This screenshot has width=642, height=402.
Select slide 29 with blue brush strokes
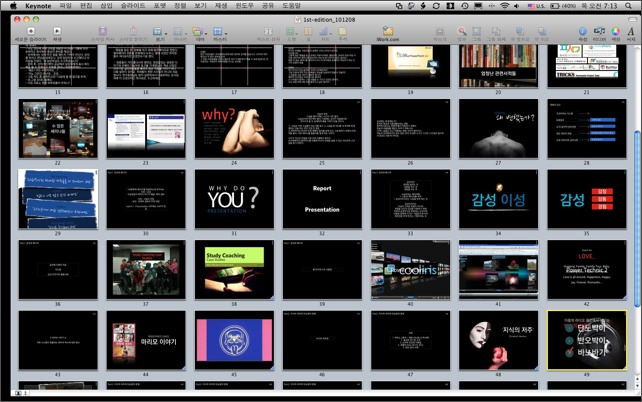pos(58,199)
